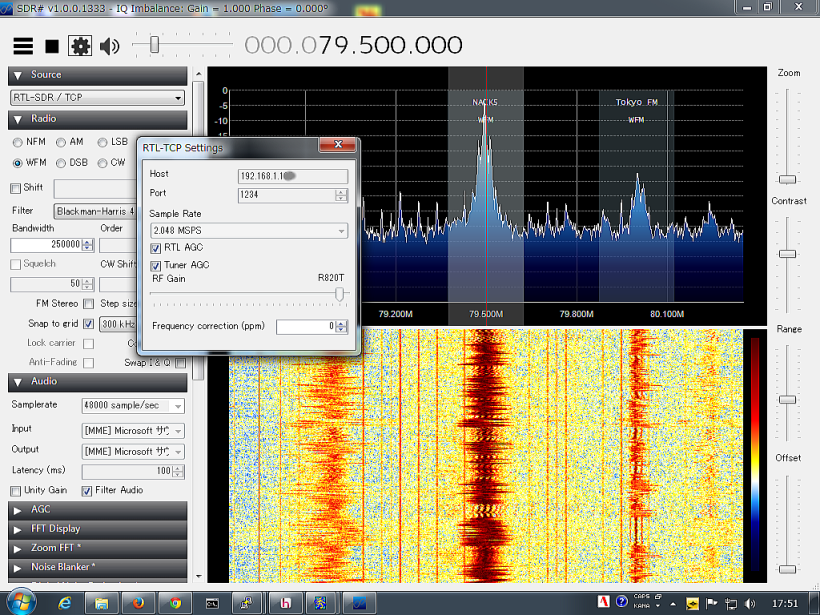Adjust the Offset slider

coord(788,569)
